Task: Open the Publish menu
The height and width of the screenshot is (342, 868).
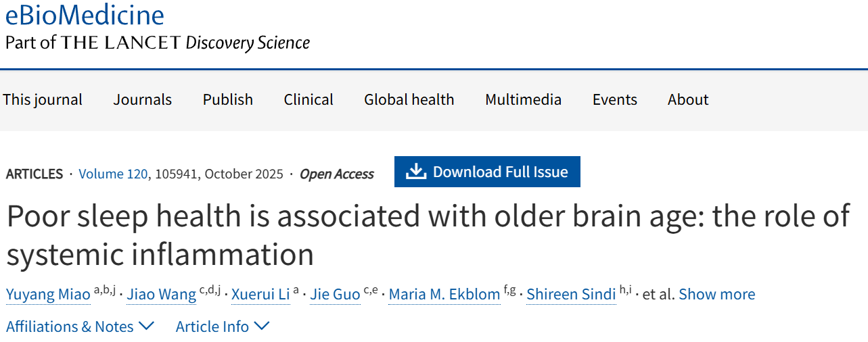Action: [x=228, y=99]
